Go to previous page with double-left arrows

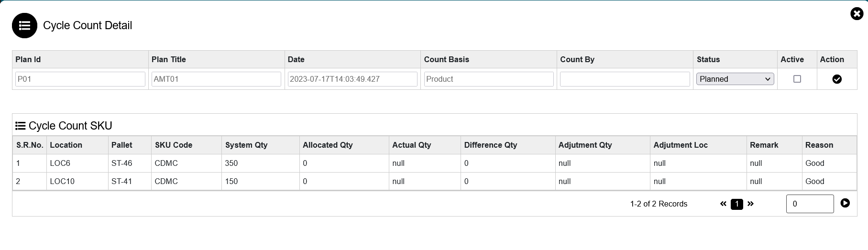723,204
